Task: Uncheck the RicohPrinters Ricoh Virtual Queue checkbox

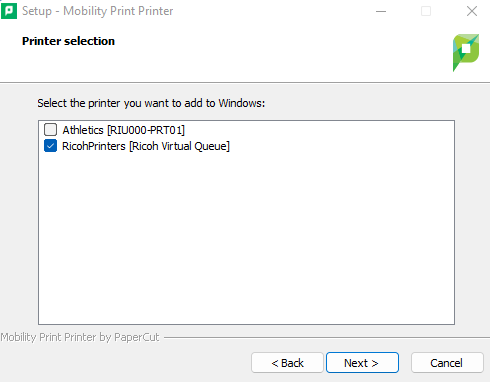Action: [x=50, y=146]
